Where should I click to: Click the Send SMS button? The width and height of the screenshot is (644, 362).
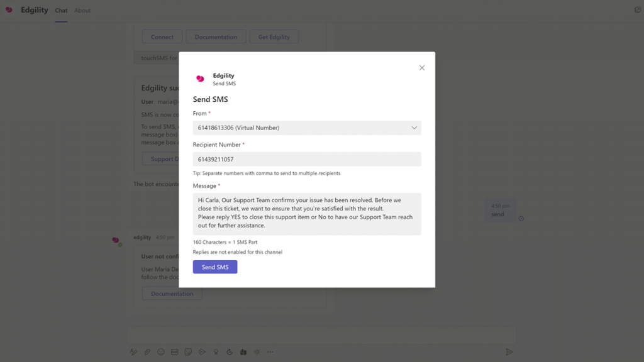215,266
